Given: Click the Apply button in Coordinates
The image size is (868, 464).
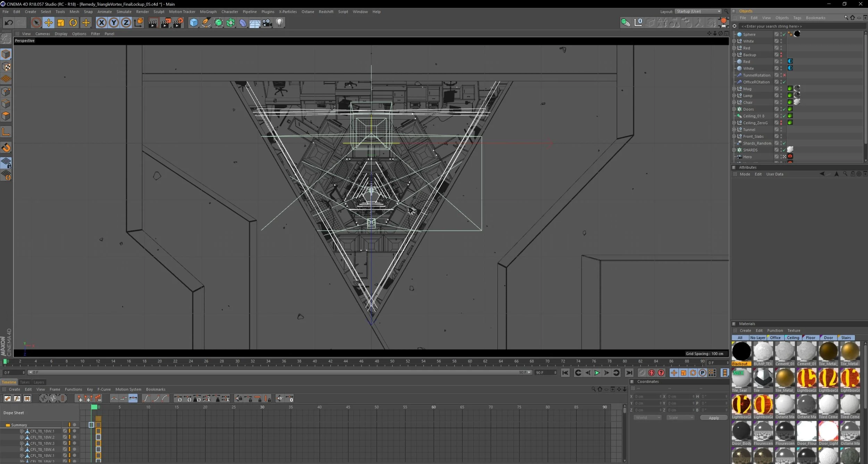Looking at the screenshot, I should pos(713,418).
